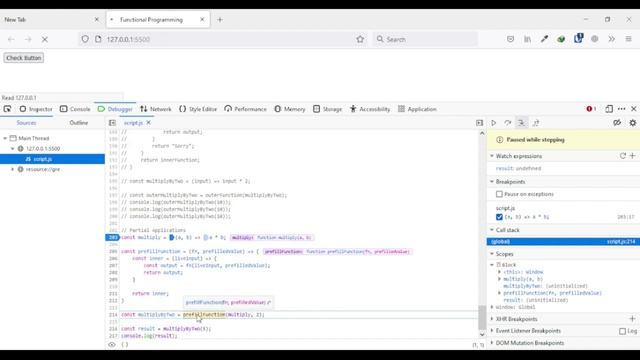Screen dimensions: 640x360
Task: Expand Event Listener Breakpoints section
Action: coord(492,331)
